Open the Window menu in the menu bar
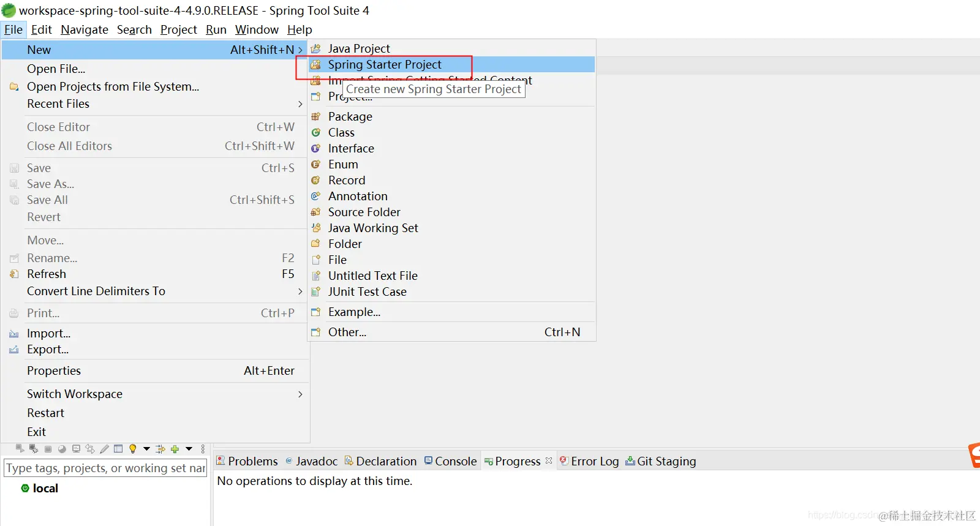980x526 pixels. (x=257, y=29)
